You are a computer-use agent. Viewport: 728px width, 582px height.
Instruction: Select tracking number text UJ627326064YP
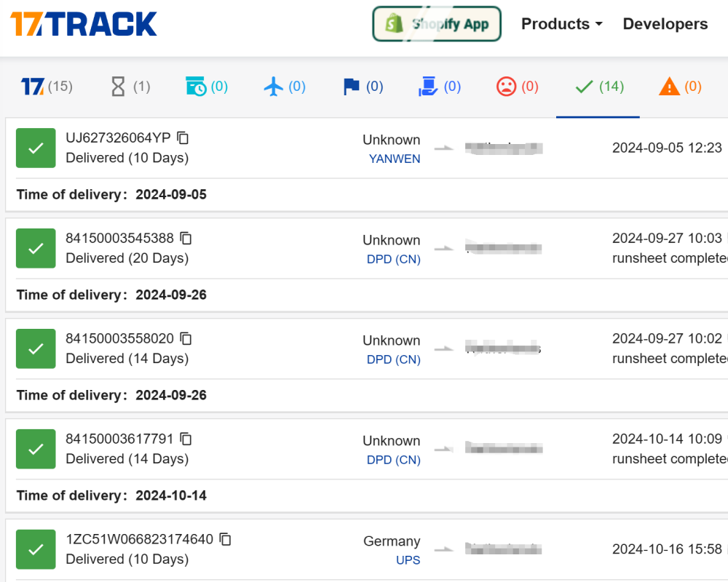[x=119, y=137]
